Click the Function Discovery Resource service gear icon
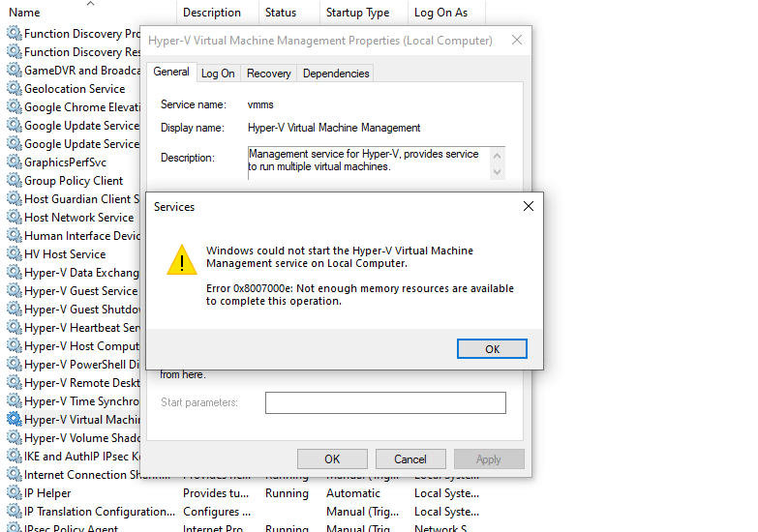758x532 pixels. [x=15, y=51]
